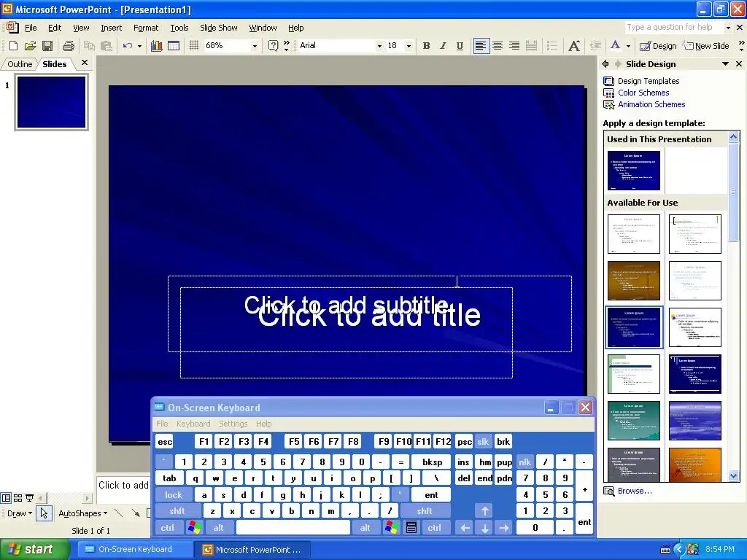This screenshot has width=747, height=560.
Task: Click the Paste clipboard icon
Action: coord(107,46)
